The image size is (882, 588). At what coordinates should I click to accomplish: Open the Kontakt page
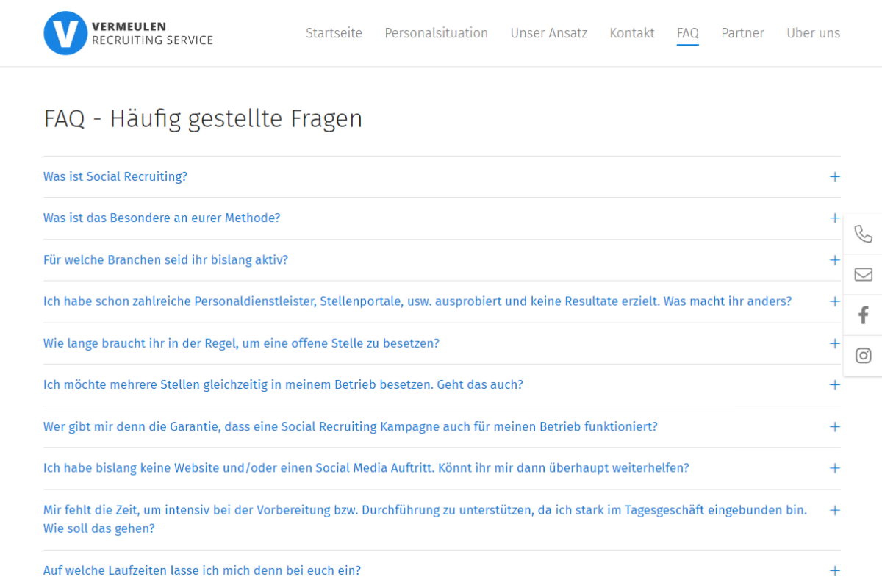(632, 33)
